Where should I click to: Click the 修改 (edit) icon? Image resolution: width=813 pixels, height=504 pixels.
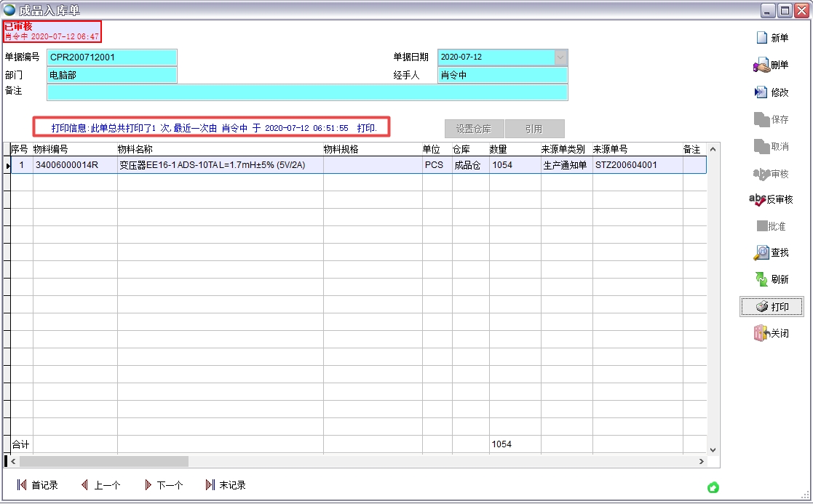[x=761, y=92]
